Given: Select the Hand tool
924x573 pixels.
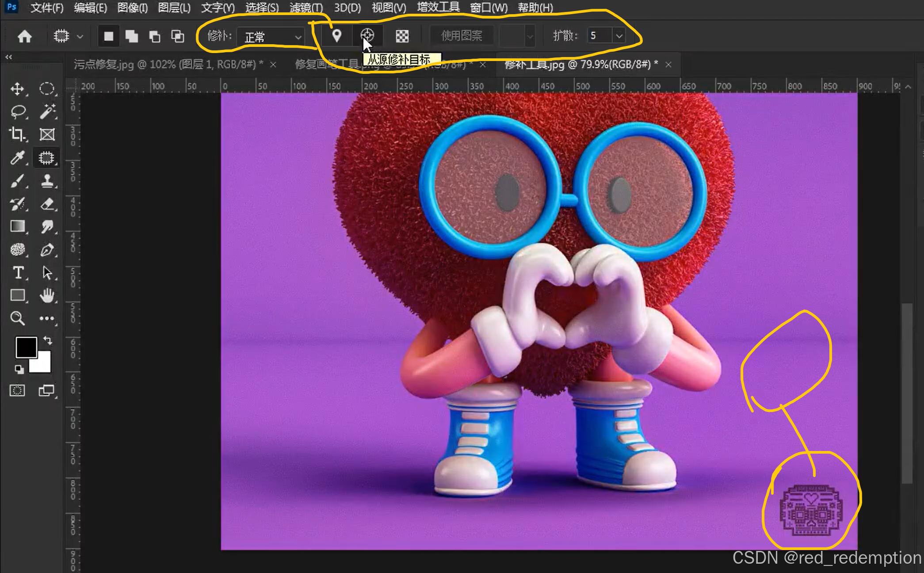Looking at the screenshot, I should [x=47, y=295].
